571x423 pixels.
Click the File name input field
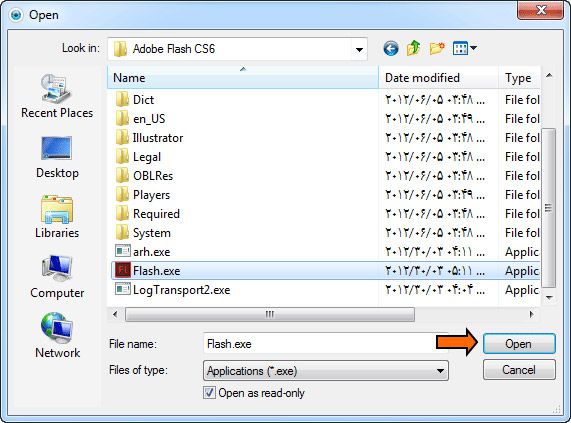pos(325,344)
